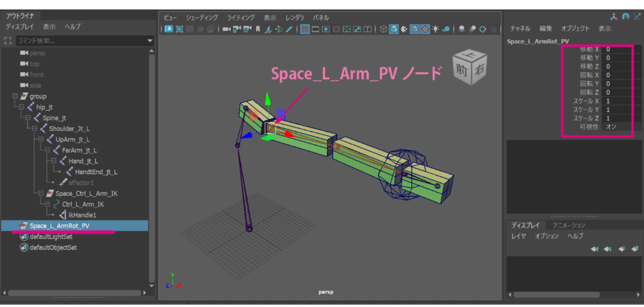
Task: Select defaultLightSet in the outliner
Action: pos(51,237)
